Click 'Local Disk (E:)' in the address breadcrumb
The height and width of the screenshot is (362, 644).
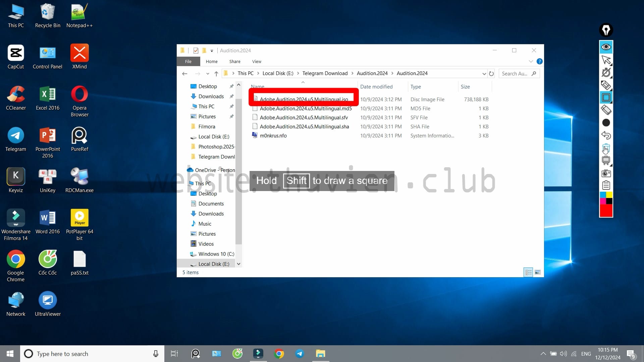tap(278, 73)
